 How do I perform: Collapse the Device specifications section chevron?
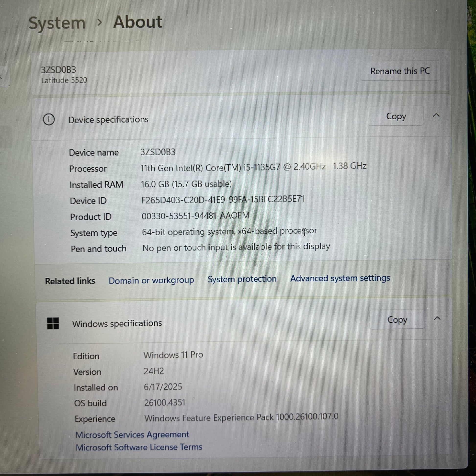[436, 115]
